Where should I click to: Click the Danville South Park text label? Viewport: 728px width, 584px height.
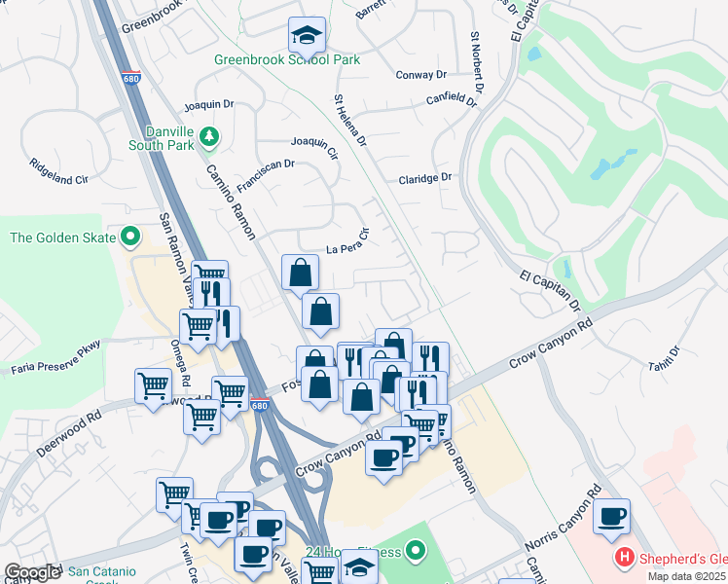162,138
